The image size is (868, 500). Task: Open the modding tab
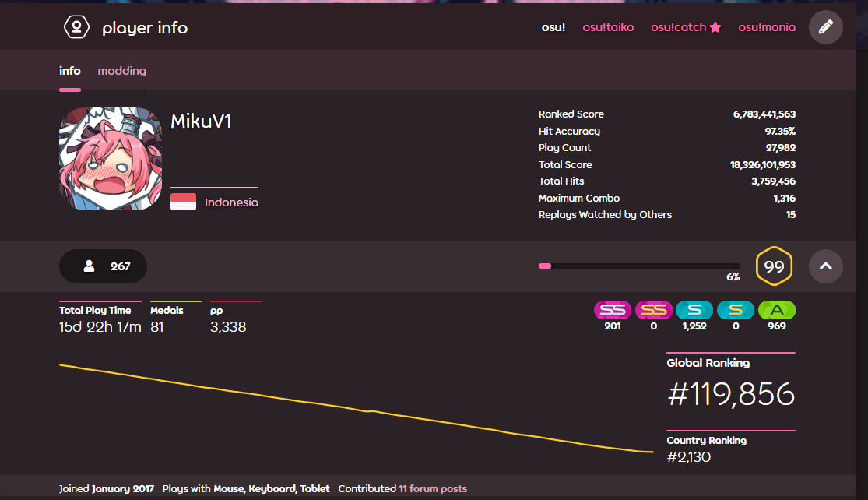click(x=121, y=71)
